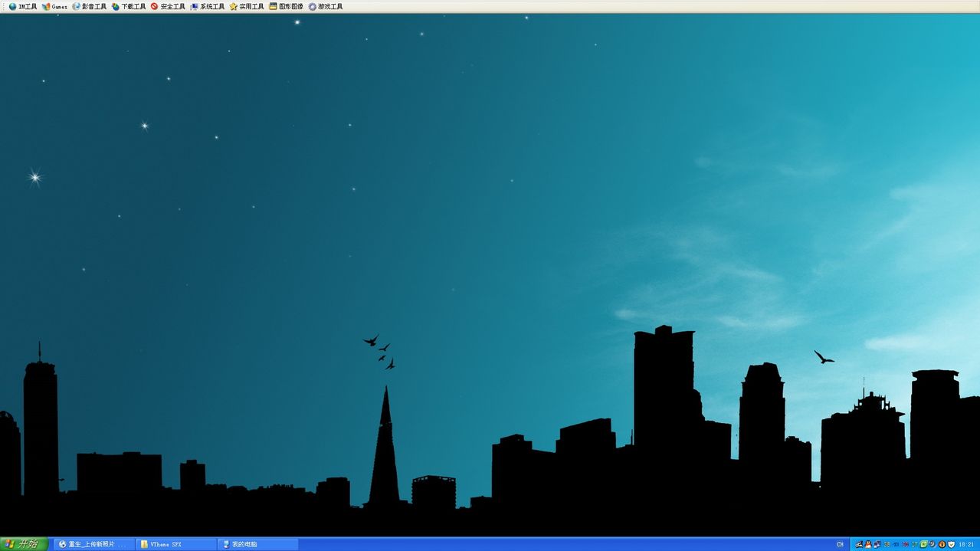Open the security shield tray icon

[x=951, y=544]
